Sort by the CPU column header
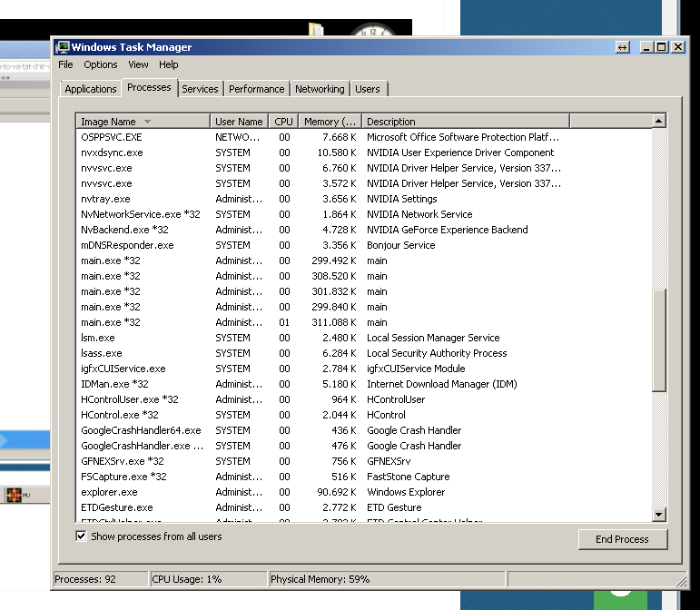700x610 pixels. click(283, 122)
